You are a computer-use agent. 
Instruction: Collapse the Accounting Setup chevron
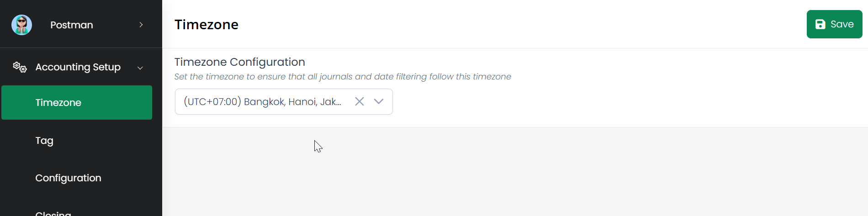[140, 68]
